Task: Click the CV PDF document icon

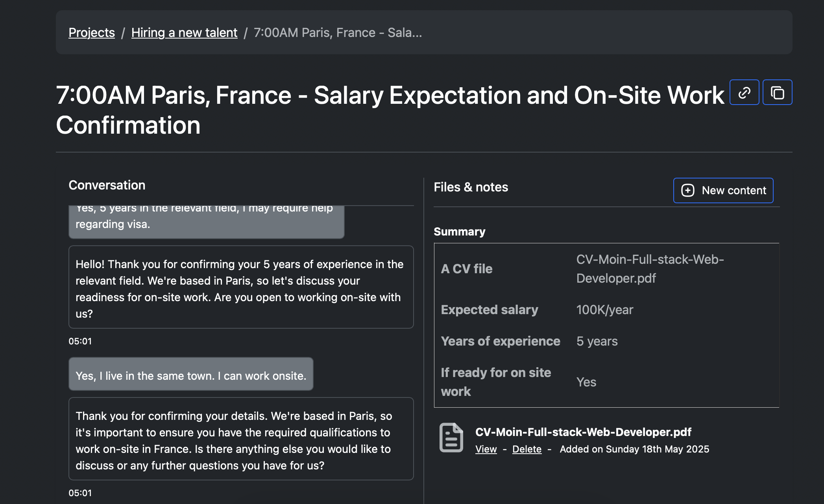Action: 451,438
